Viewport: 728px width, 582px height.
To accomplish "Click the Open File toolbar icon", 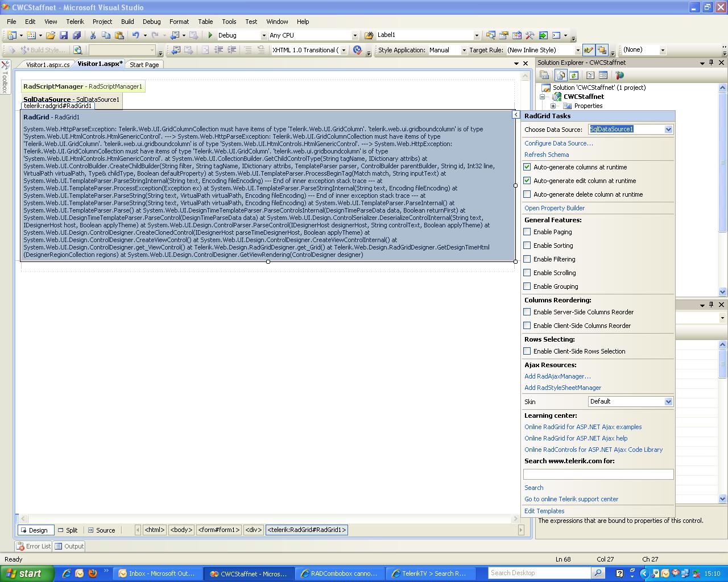I will tap(51, 35).
